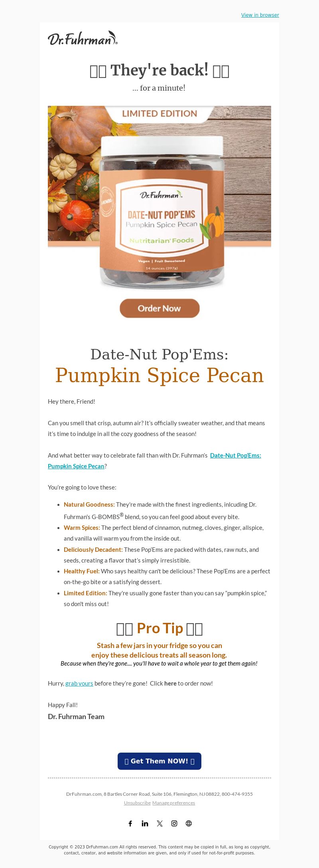This screenshot has height=868, width=319.
Task: Open the Manage preferences link
Action: 173,803
